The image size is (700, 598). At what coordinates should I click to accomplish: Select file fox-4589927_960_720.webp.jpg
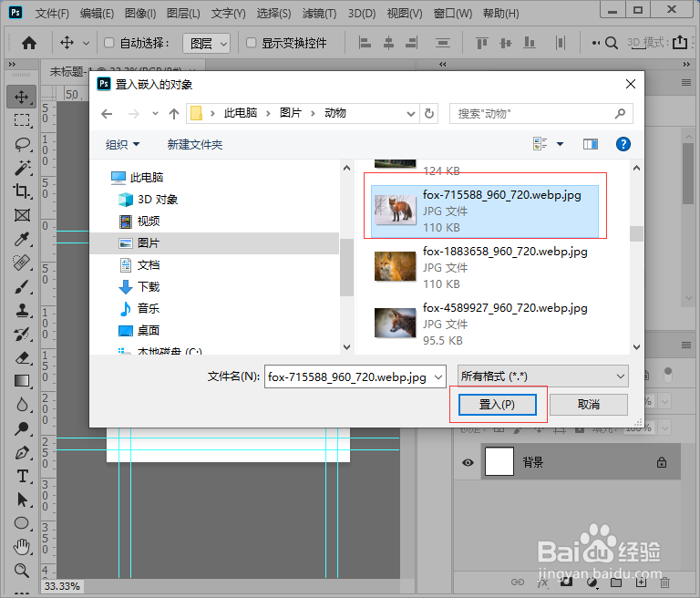(x=484, y=324)
